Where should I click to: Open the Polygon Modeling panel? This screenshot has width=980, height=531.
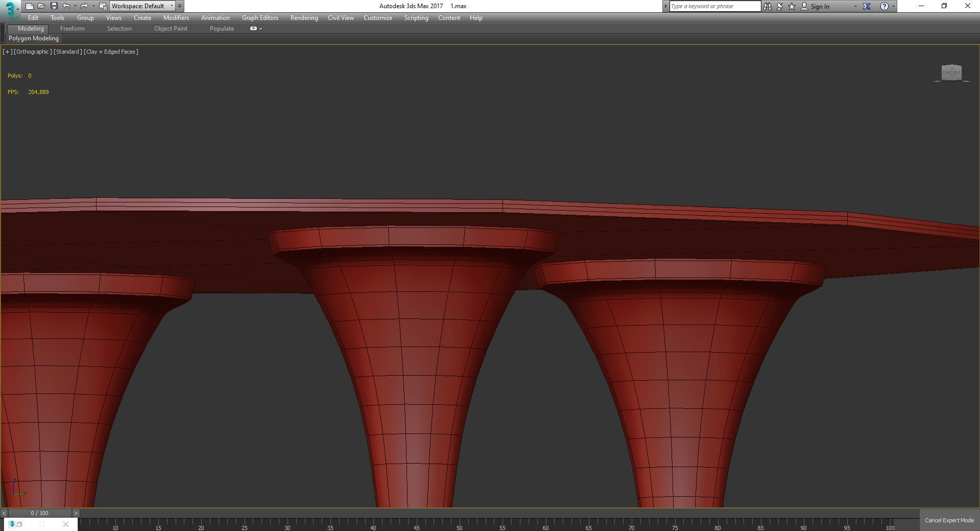[34, 38]
